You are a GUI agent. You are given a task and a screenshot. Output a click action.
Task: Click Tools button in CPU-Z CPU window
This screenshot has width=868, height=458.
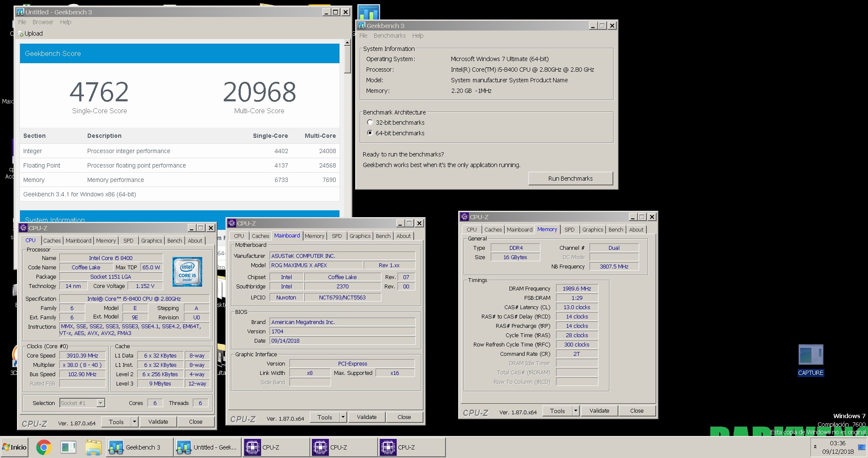116,422
